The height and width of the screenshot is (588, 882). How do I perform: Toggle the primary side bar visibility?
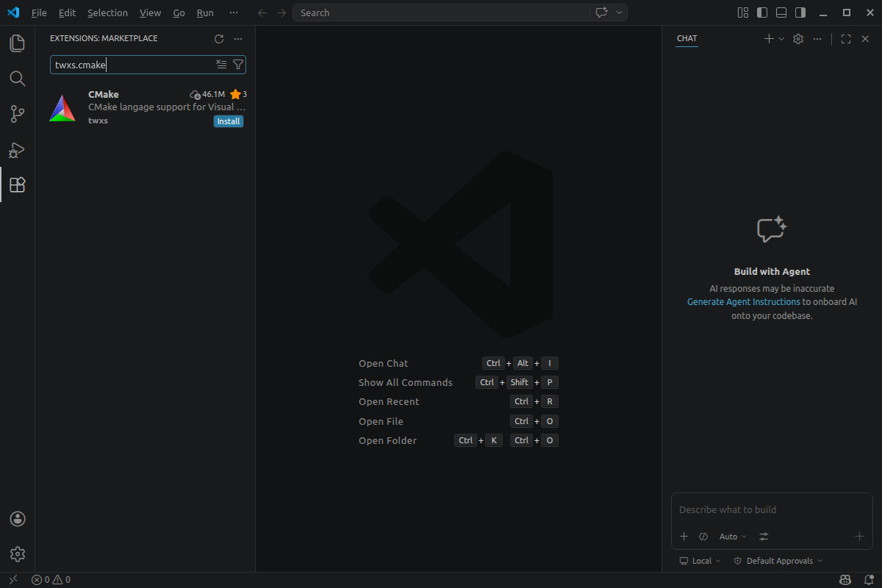tap(762, 12)
